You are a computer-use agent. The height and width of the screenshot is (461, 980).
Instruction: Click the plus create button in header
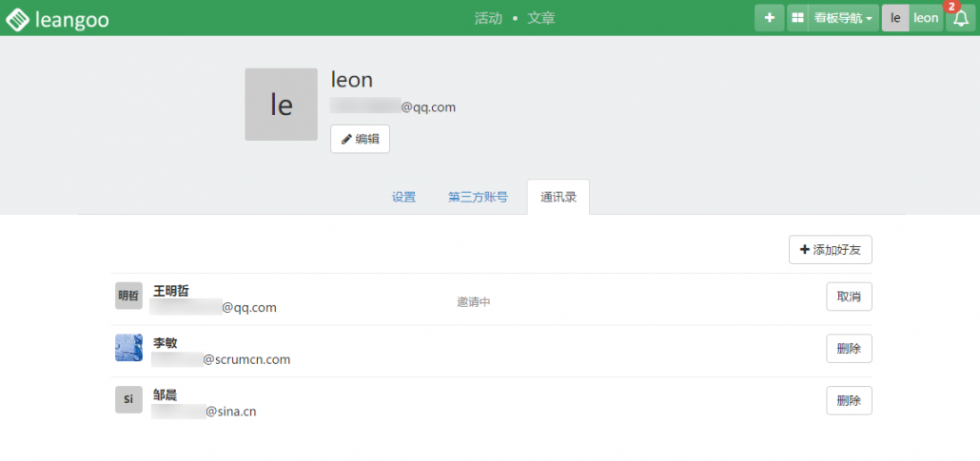[769, 18]
